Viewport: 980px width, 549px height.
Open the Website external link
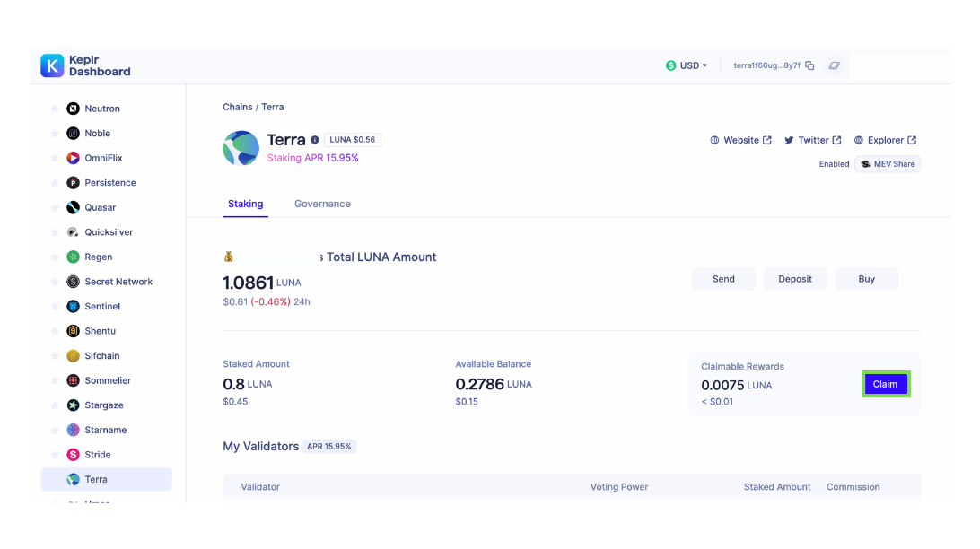coord(741,141)
